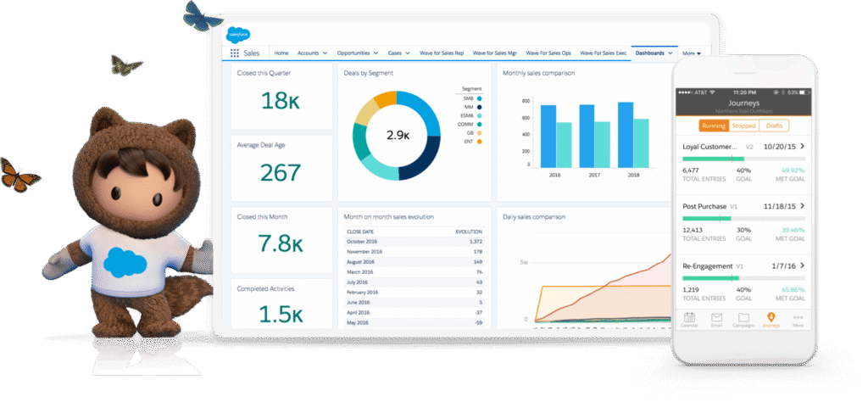Switch to Wave For Sales Ops tab
868x402 pixels.
point(548,53)
